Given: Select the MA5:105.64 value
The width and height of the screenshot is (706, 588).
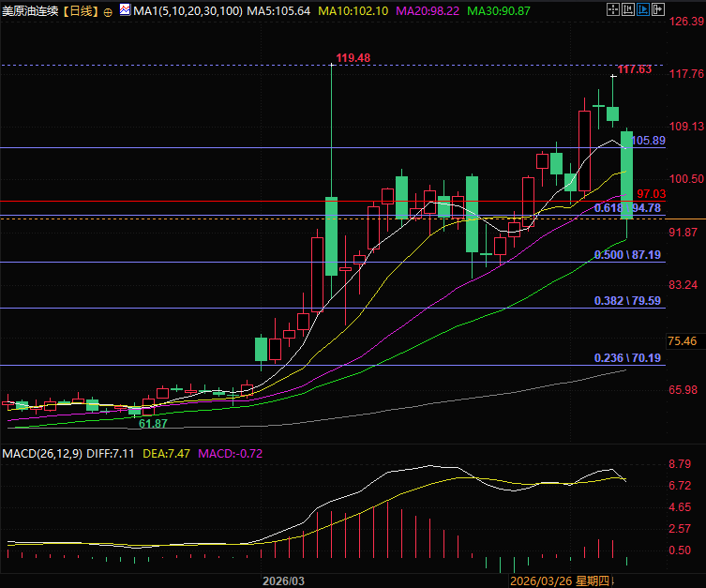Looking at the screenshot, I should coord(278,11).
